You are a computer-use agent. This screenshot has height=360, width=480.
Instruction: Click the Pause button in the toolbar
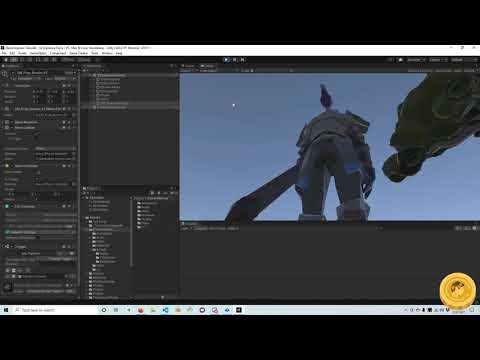pyautogui.click(x=235, y=60)
